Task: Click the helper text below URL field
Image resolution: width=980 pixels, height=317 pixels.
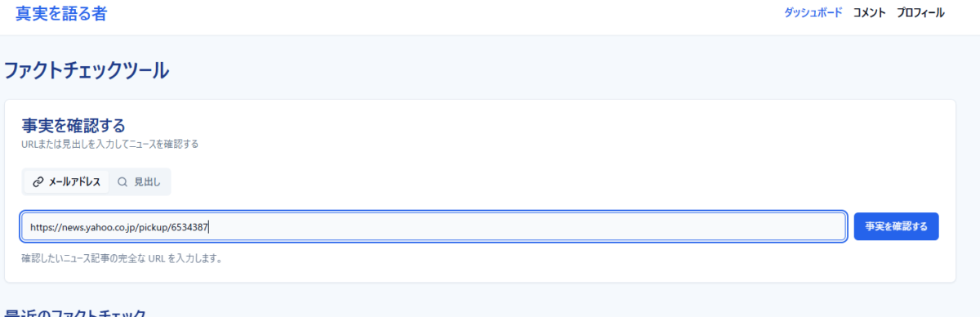Action: coord(122,259)
